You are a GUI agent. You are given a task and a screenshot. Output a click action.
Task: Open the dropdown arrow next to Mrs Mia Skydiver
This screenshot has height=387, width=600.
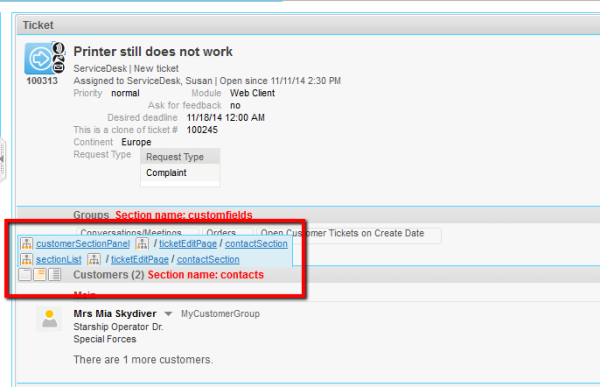click(x=168, y=314)
